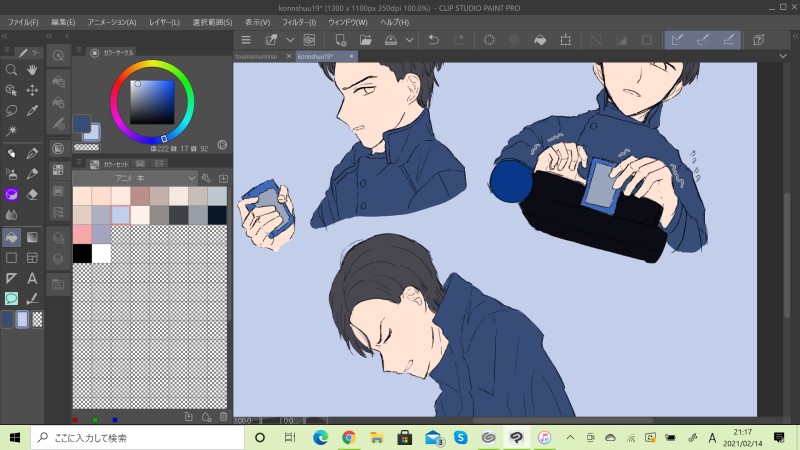The height and width of the screenshot is (450, 800).
Task: Select the Operation object tool
Action: coord(11,90)
